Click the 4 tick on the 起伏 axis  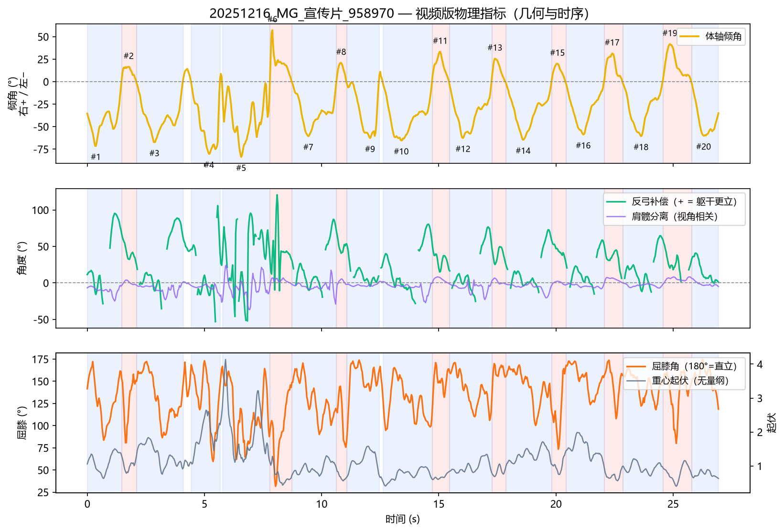click(760, 364)
